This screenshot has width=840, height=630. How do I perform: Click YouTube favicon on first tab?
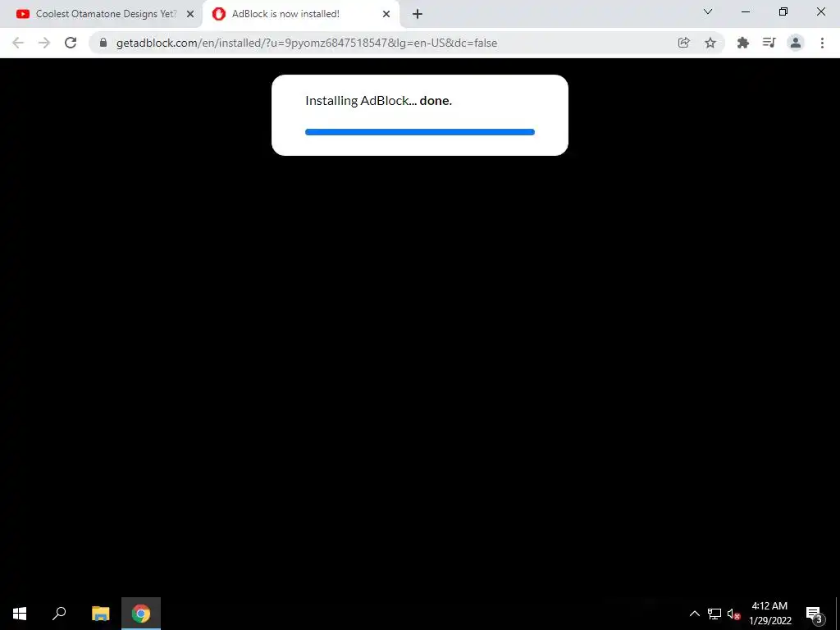22,14
